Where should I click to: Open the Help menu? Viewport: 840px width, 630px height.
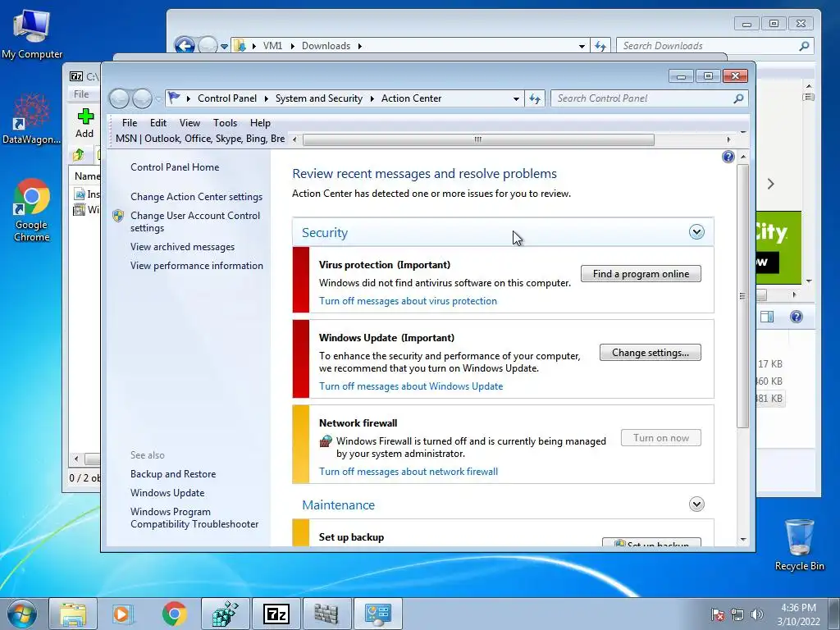(260, 123)
